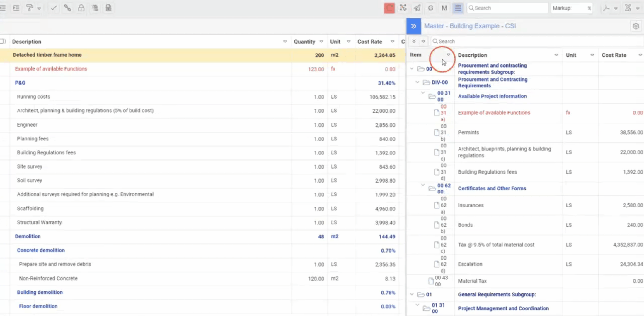Click the PDF export icon
Screen dimensions: 644x316
point(606,8)
